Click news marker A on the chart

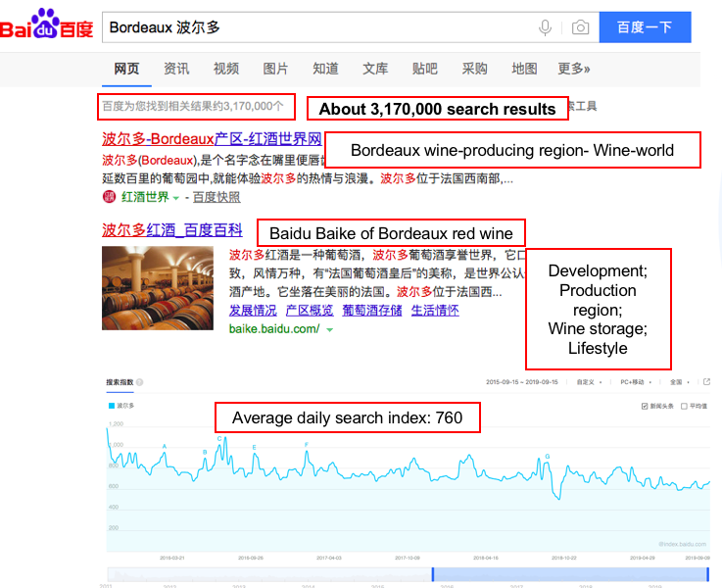[x=165, y=446]
